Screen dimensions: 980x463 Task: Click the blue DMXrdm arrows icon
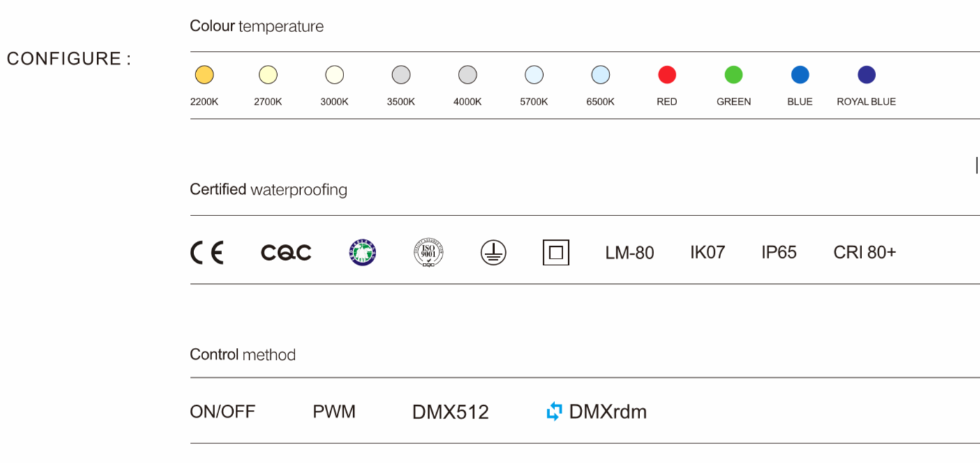554,411
